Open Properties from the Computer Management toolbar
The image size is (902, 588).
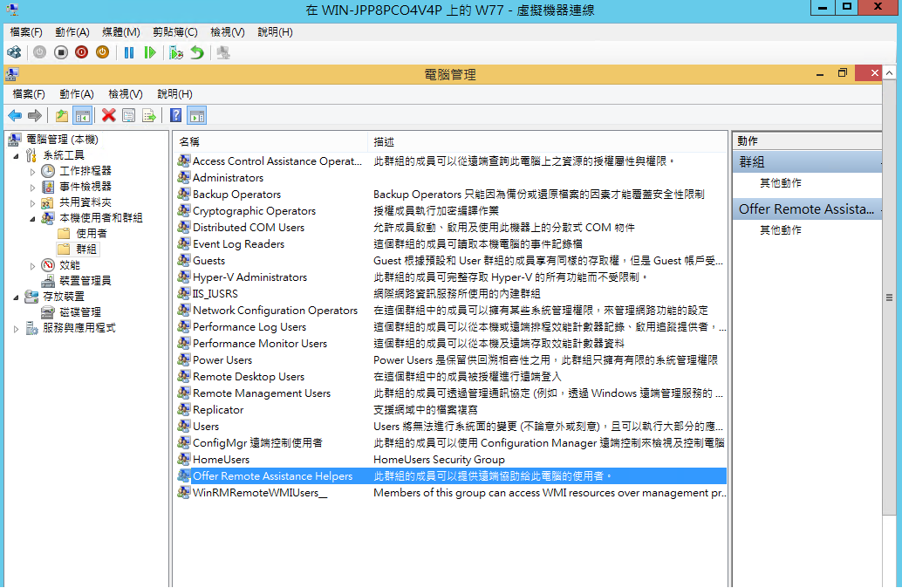(129, 116)
